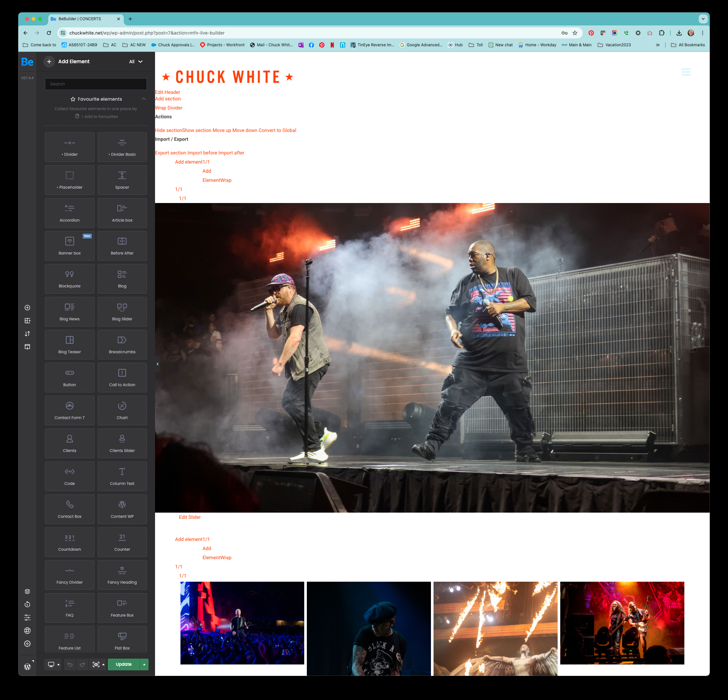Image resolution: width=728 pixels, height=700 pixels.
Task: Add the Chart element
Action: pos(122,411)
